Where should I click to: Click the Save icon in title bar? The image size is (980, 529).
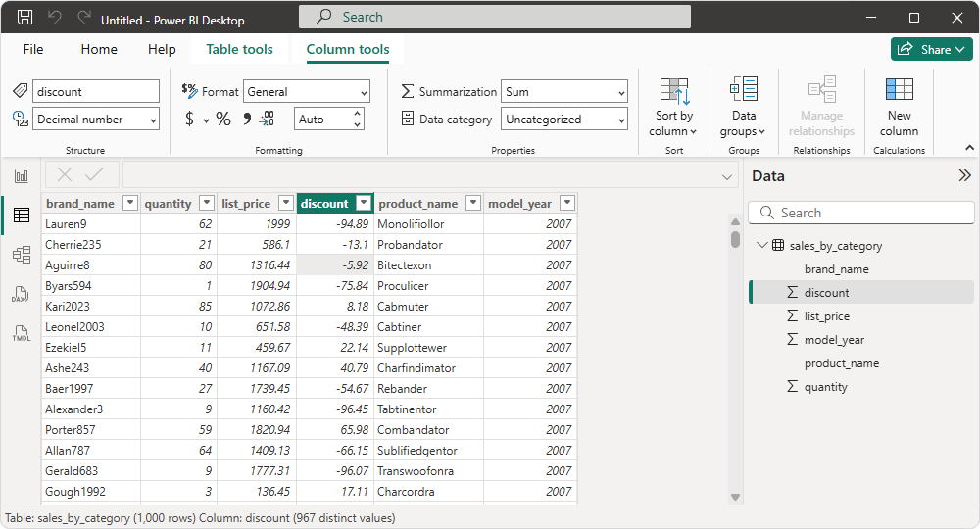[25, 19]
